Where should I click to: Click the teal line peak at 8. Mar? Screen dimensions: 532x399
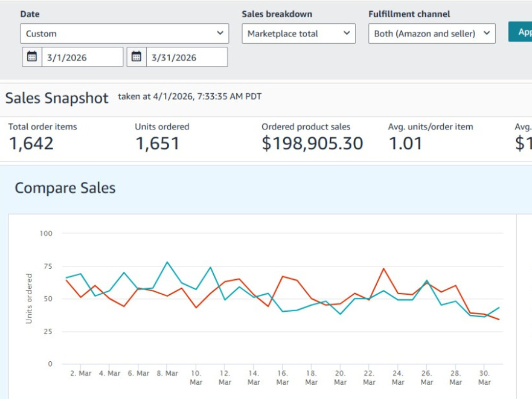tap(167, 262)
